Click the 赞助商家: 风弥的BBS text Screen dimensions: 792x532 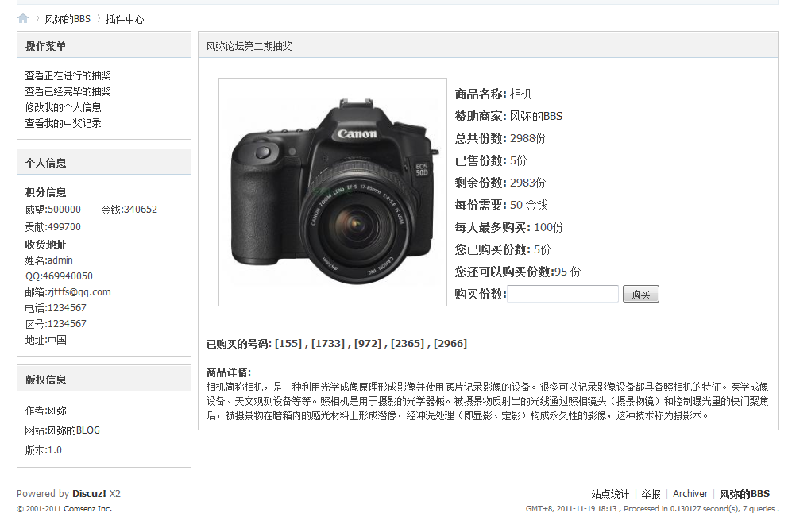pyautogui.click(x=508, y=116)
